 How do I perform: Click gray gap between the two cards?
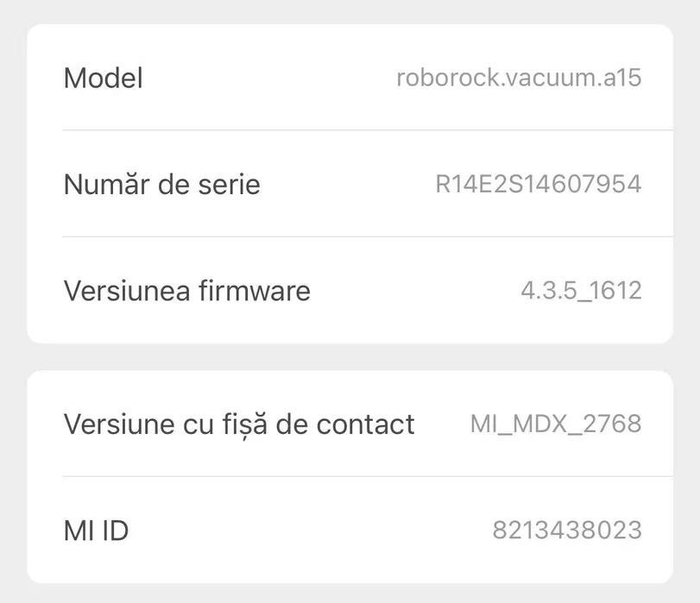[x=350, y=357]
